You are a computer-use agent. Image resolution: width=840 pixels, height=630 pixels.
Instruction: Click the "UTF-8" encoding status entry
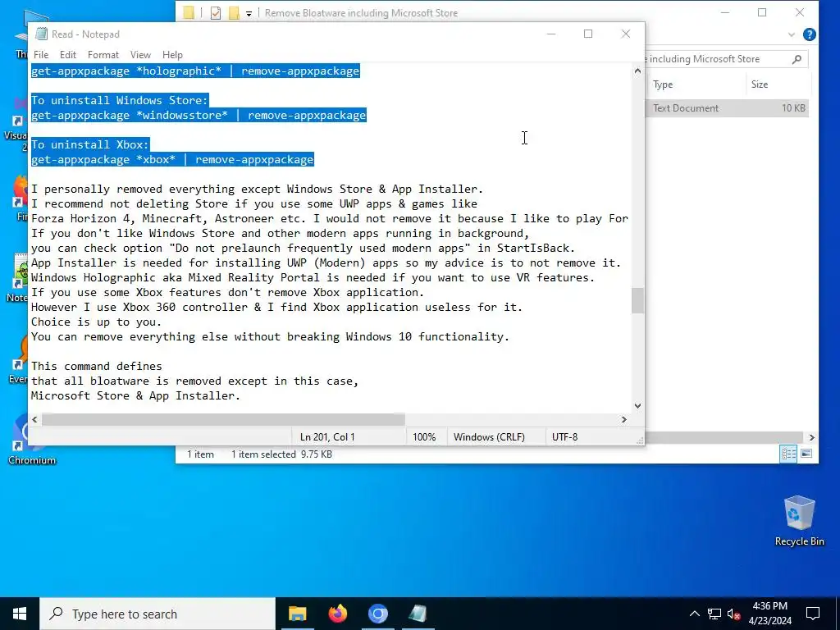pyautogui.click(x=564, y=437)
